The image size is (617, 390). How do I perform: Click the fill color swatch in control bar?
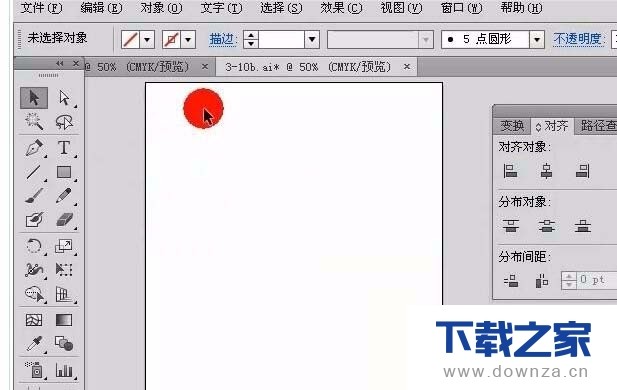point(130,40)
